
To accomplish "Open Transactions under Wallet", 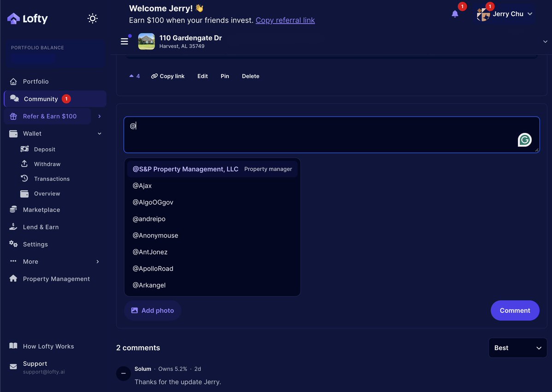I will point(52,179).
